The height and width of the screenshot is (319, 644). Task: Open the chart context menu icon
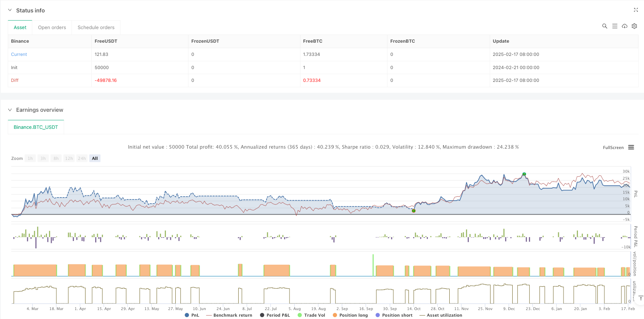pyautogui.click(x=631, y=147)
